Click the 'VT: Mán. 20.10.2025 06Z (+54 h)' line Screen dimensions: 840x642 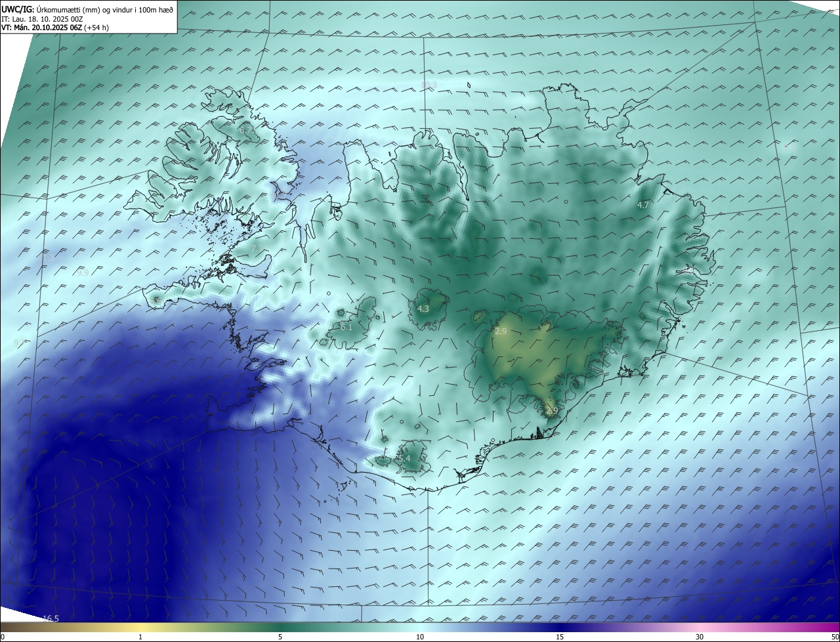pyautogui.click(x=55, y=28)
